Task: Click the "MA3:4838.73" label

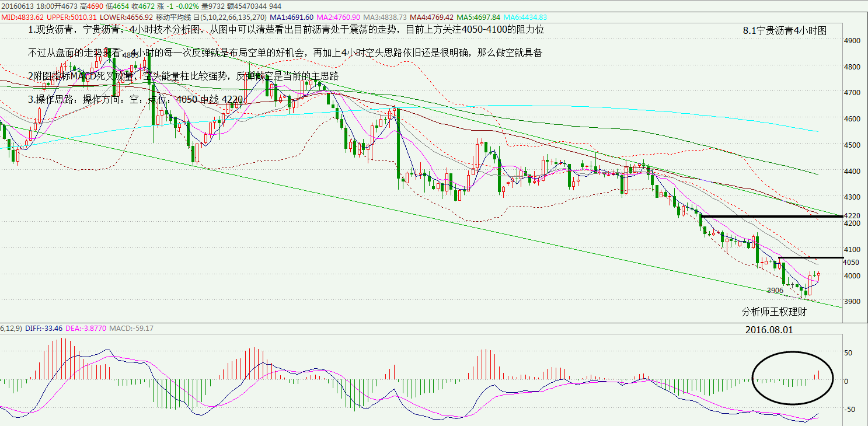Action: 386,18
